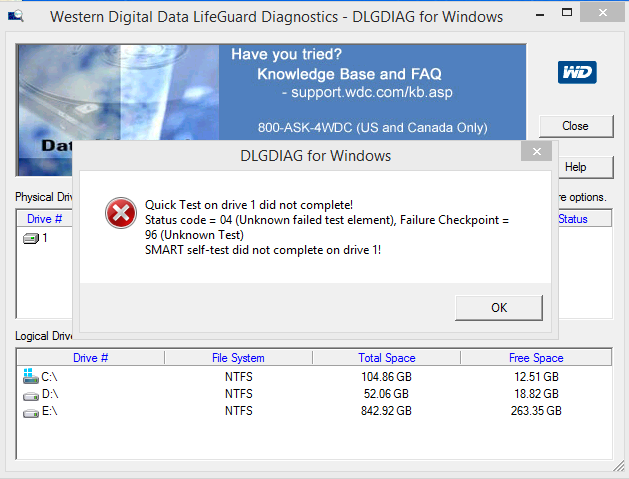Click the WD logo icon
Image resolution: width=629 pixels, height=479 pixels.
(577, 72)
